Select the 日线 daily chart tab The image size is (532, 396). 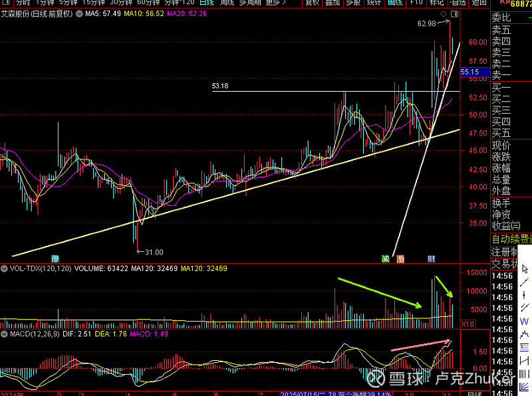pos(207,3)
